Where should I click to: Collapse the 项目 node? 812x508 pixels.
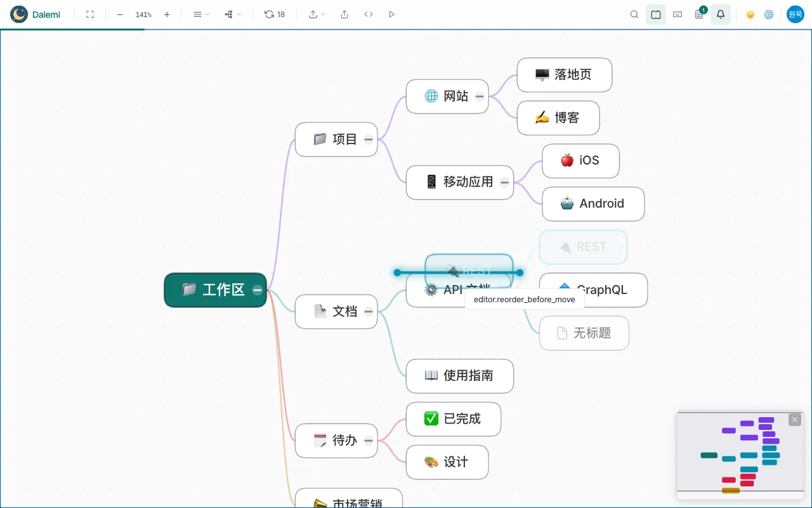click(x=369, y=140)
